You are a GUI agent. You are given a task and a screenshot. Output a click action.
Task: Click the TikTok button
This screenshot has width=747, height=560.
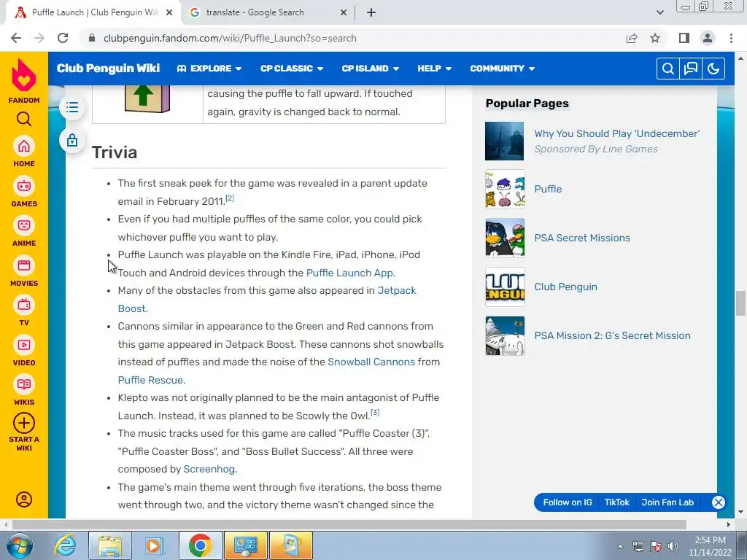pyautogui.click(x=616, y=502)
